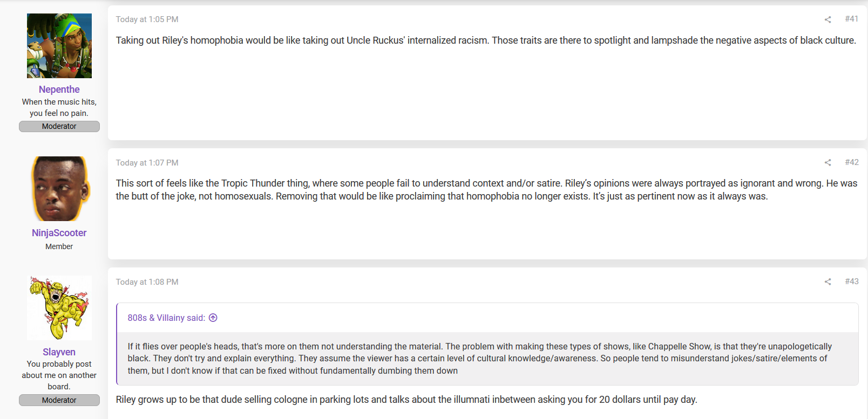Image resolution: width=868 pixels, height=419 pixels.
Task: Click share icon on post #42
Action: click(828, 162)
